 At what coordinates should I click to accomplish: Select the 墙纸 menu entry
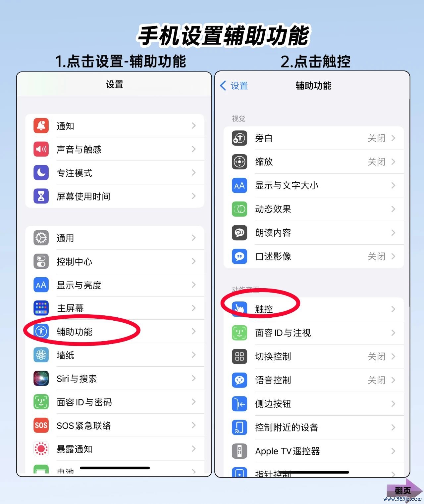click(x=115, y=355)
